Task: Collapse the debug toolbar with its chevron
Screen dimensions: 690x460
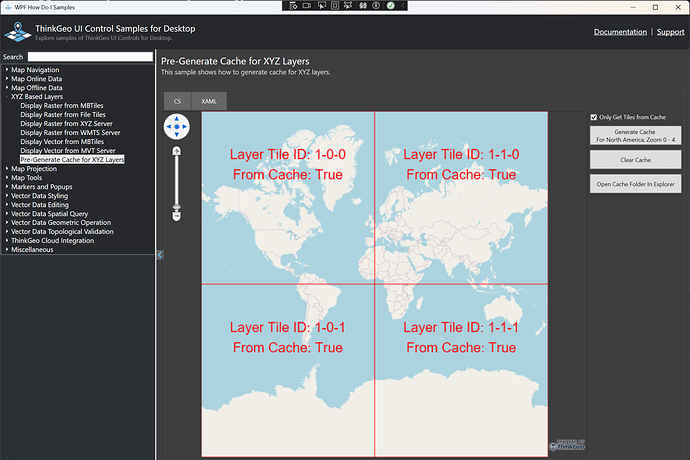Action: pyautogui.click(x=403, y=6)
